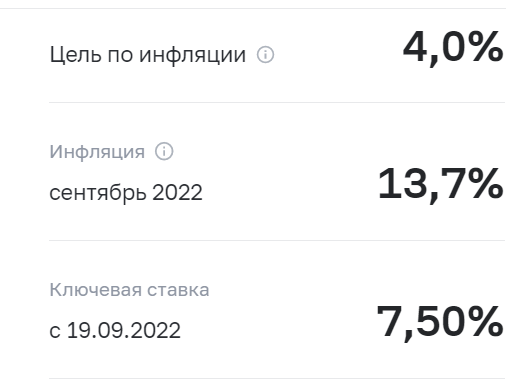Click the top border line above 4,0%
The image size is (530, 391).
(252, 8)
